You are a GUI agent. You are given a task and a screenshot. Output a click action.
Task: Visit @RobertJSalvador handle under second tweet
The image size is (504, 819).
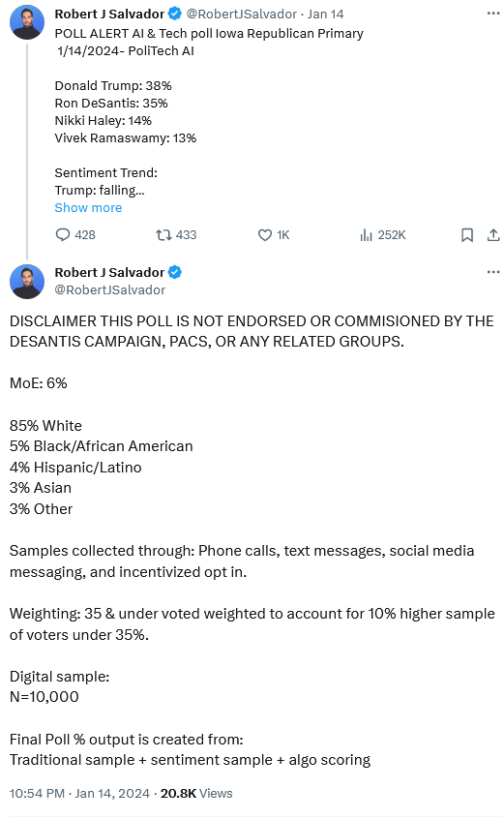[x=110, y=289]
